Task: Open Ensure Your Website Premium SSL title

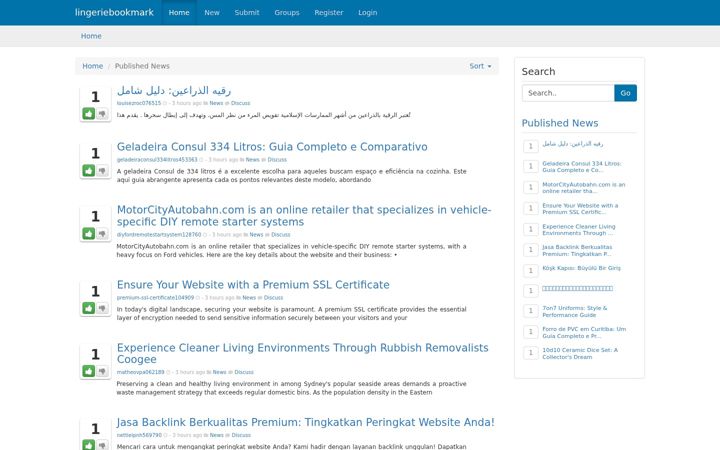Action: point(253,285)
